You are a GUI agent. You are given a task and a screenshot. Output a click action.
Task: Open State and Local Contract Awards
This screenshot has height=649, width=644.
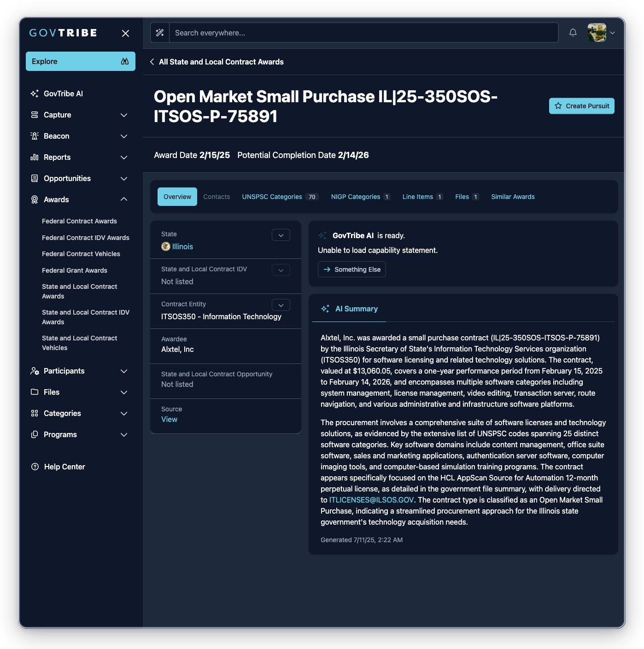click(79, 291)
